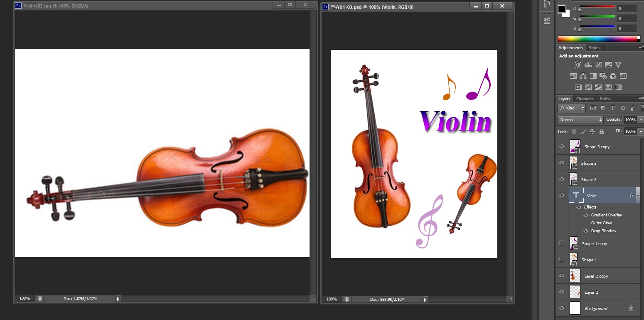Add a Gradient Map adjustment
This screenshot has width=644, height=320.
pyautogui.click(x=618, y=87)
